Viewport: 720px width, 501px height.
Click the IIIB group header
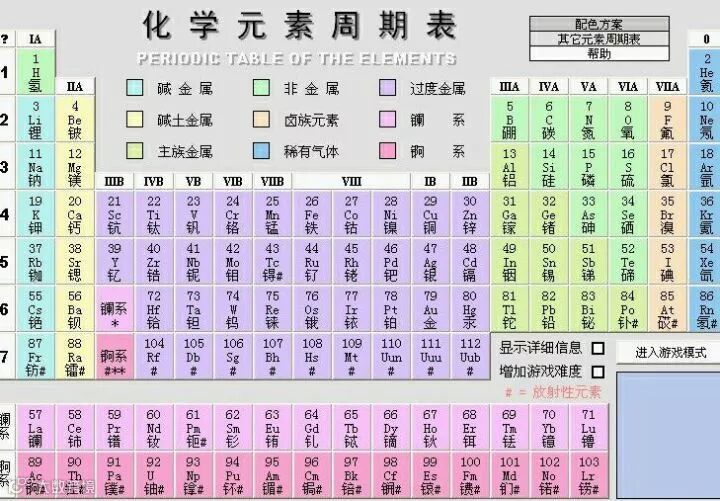(x=114, y=181)
